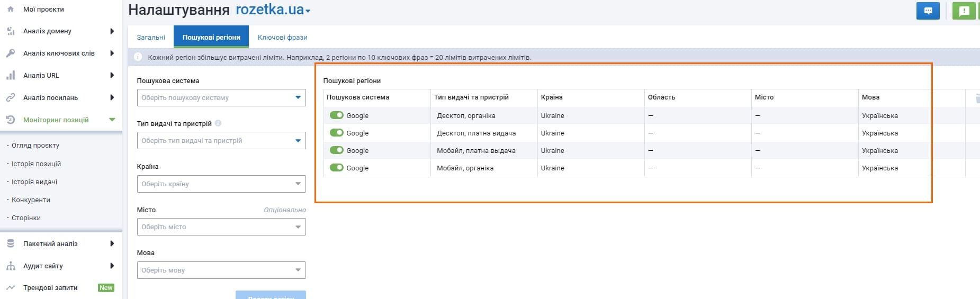This screenshot has height=299, width=980.
Task: Expand the Пакетний аналіз arrow
Action: (112, 243)
